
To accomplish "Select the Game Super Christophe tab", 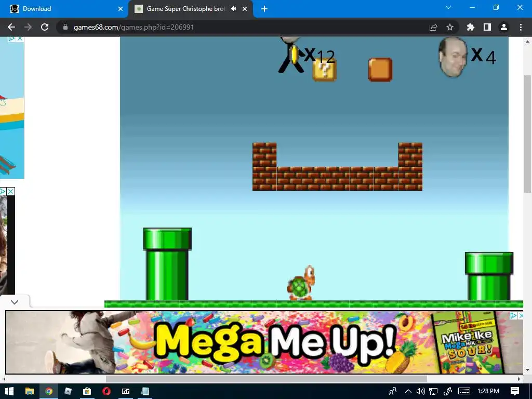I will pos(185,9).
